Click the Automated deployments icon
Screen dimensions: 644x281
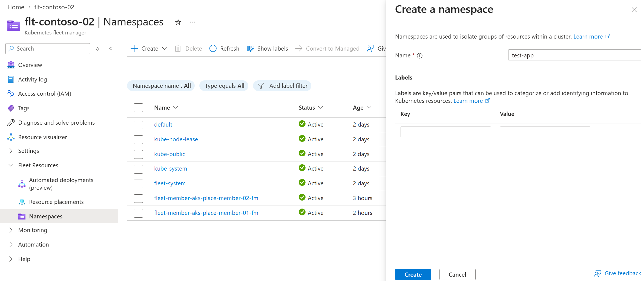click(x=22, y=184)
